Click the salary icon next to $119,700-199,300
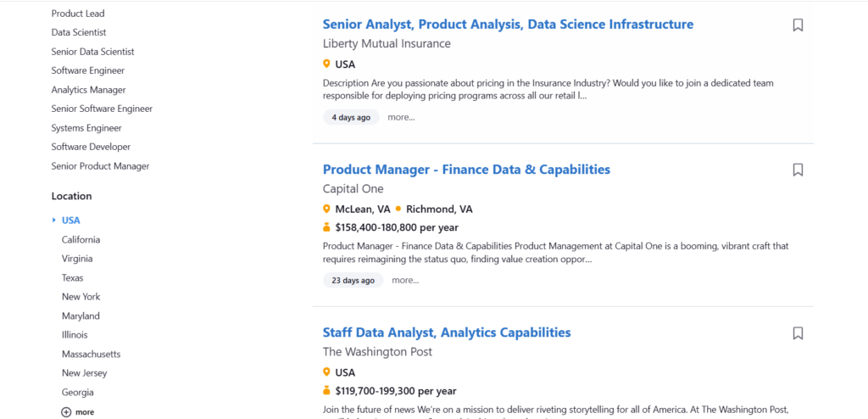Viewport: 868px width, 419px height. click(327, 391)
